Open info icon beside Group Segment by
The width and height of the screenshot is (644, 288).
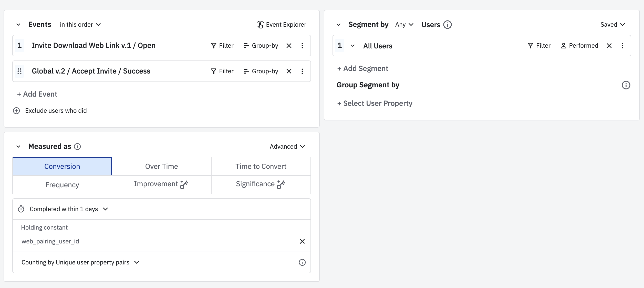pos(626,85)
